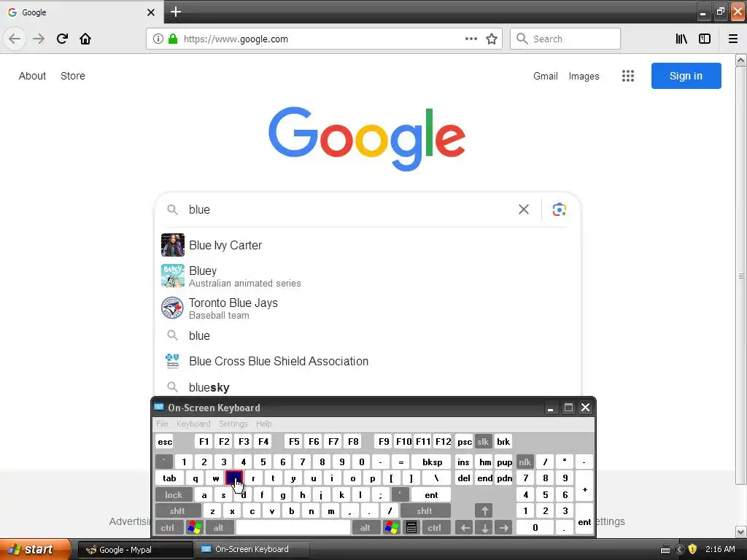Clear the search box with the X
Viewport: 747px width, 560px height.
[x=524, y=209]
